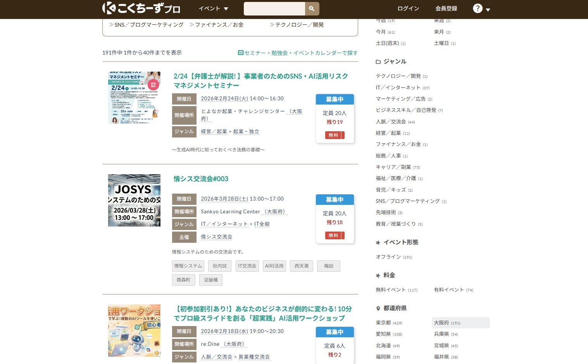Open the JOSYS event thumbnail image

click(134, 200)
